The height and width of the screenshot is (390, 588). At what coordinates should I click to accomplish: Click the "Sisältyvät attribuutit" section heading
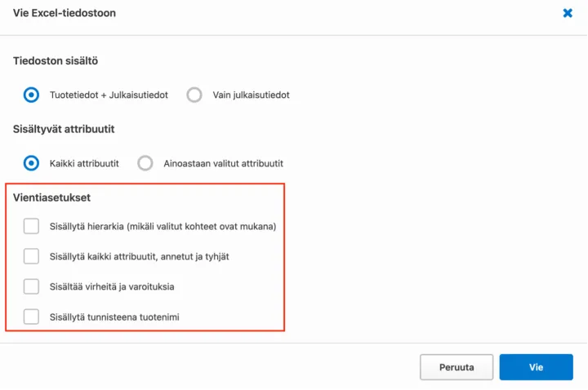pyautogui.click(x=64, y=129)
